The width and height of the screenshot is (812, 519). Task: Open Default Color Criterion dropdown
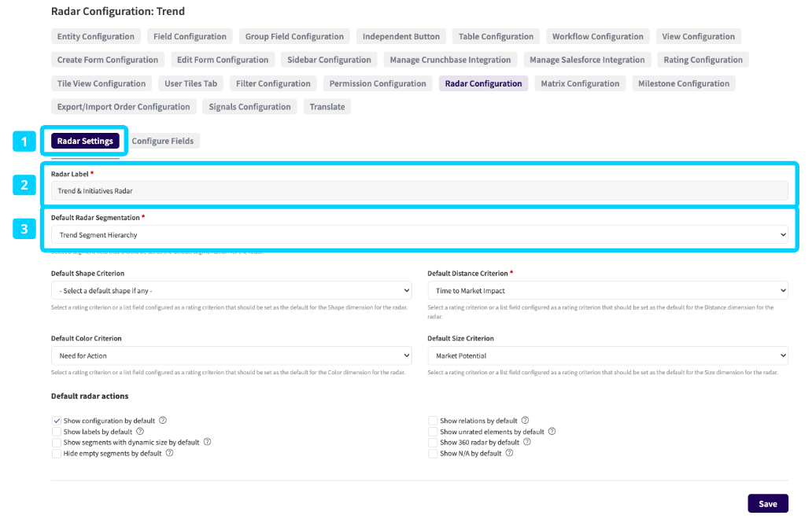point(231,355)
